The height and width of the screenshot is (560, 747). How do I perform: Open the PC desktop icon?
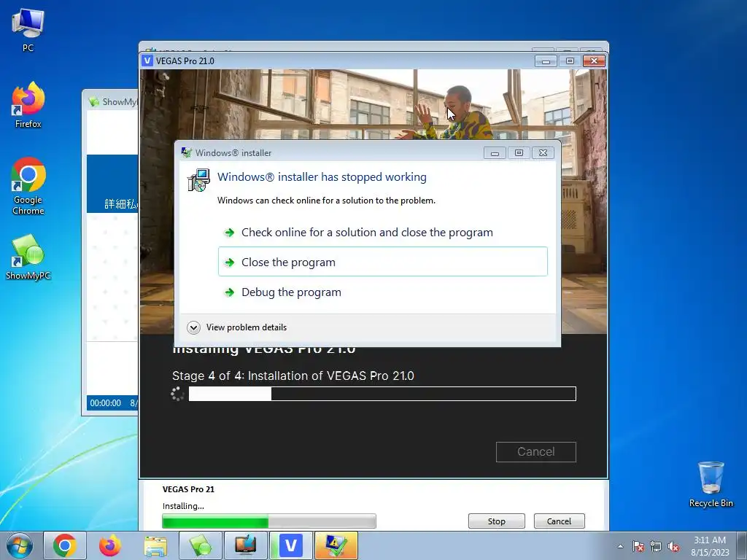pyautogui.click(x=28, y=29)
